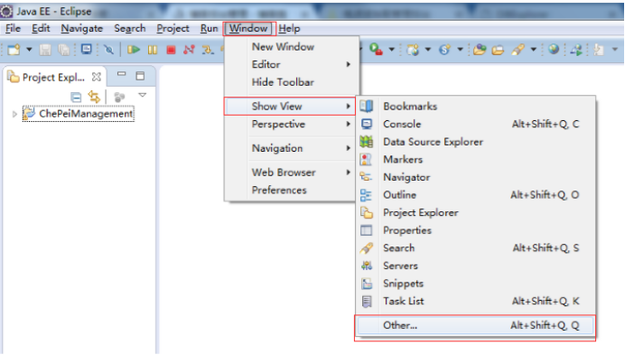The width and height of the screenshot is (625, 364).
Task: Click the globe with green arrow icon
Action: (576, 50)
